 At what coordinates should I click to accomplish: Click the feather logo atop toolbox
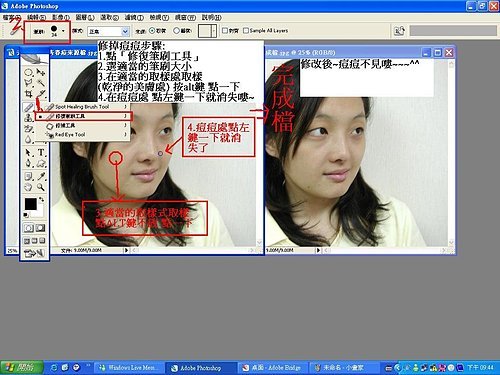(34, 59)
